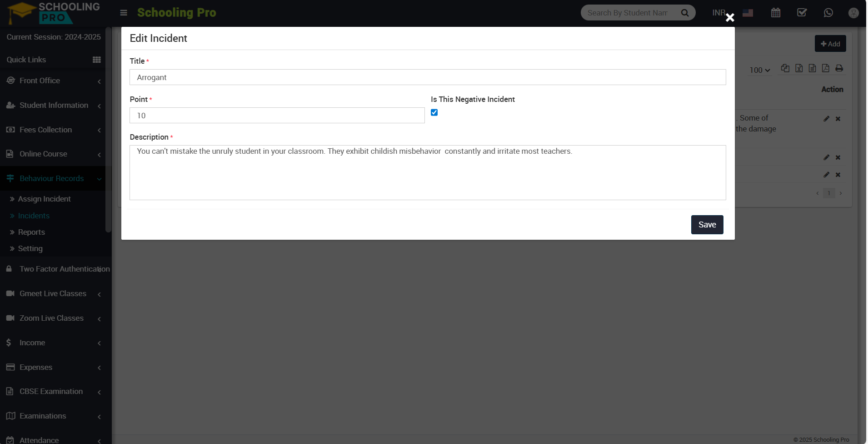Viewport: 868px width, 444px height.
Task: Save the edited incident
Action: (x=707, y=225)
